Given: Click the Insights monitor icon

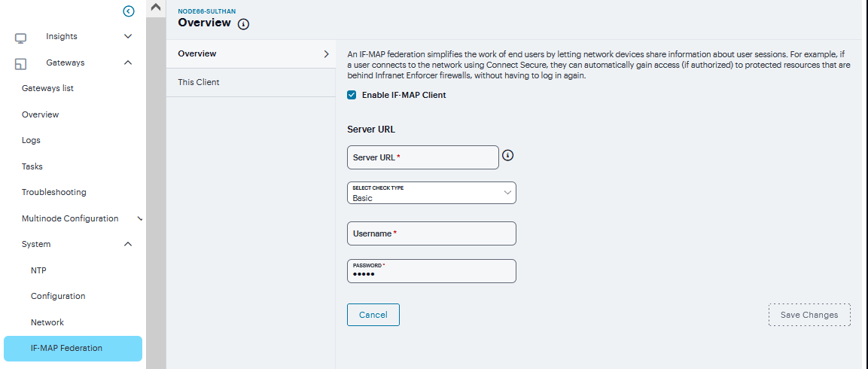Looking at the screenshot, I should [21, 38].
